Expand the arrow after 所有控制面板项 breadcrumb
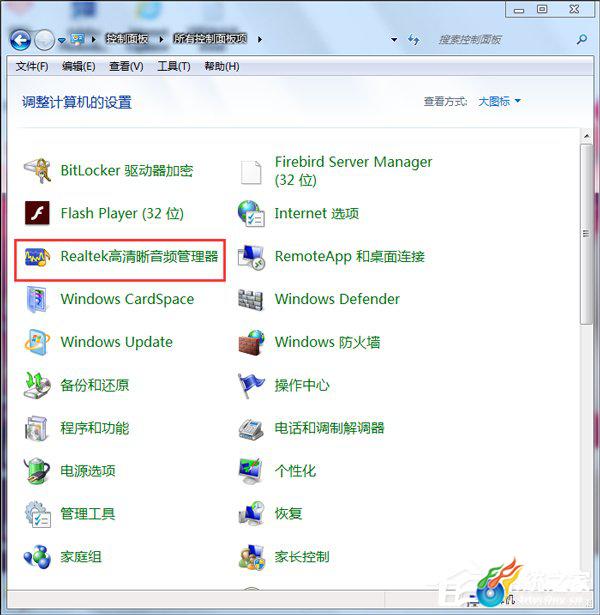The image size is (600, 615). click(x=260, y=39)
